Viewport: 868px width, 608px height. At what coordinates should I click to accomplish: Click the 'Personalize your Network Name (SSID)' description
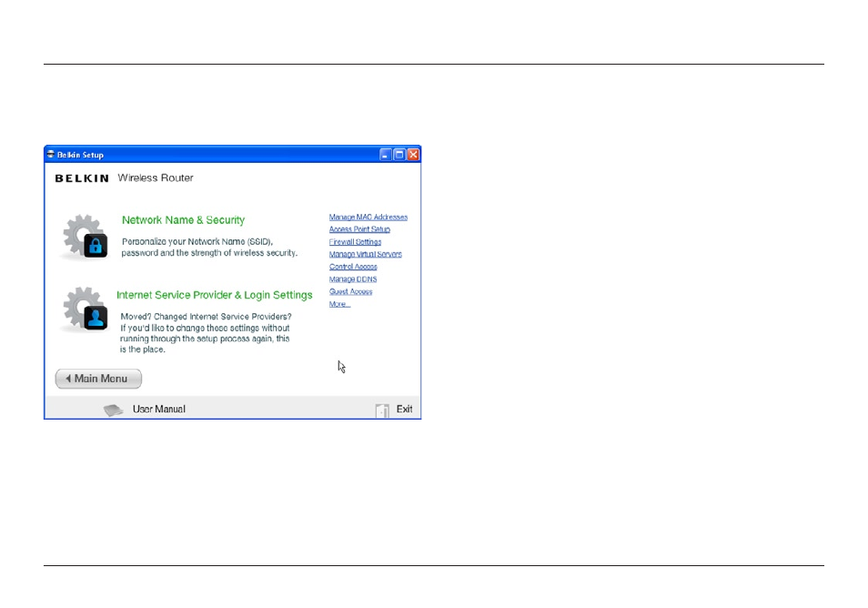[x=209, y=247]
